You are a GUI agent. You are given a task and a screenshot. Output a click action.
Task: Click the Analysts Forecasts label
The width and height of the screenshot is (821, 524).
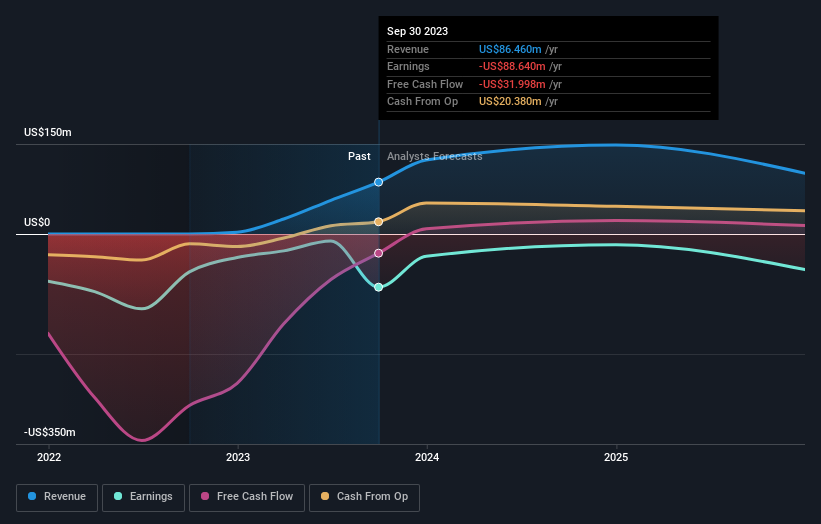coord(435,157)
